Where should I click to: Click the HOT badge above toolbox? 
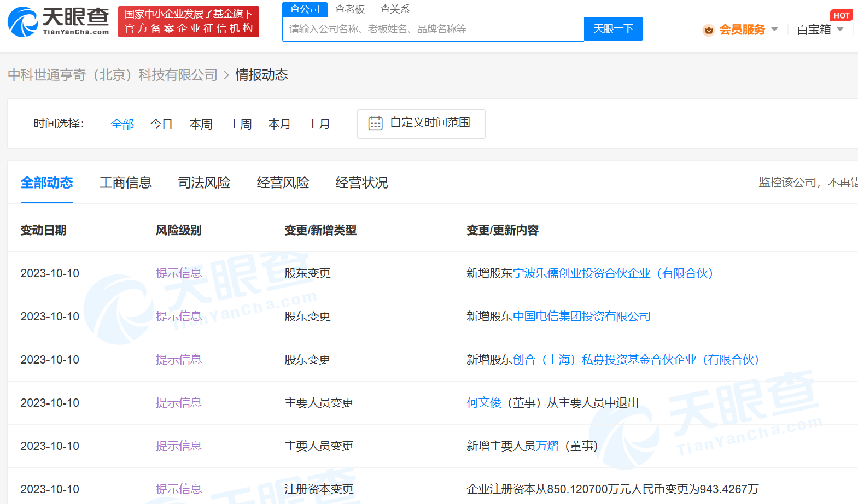click(x=841, y=15)
